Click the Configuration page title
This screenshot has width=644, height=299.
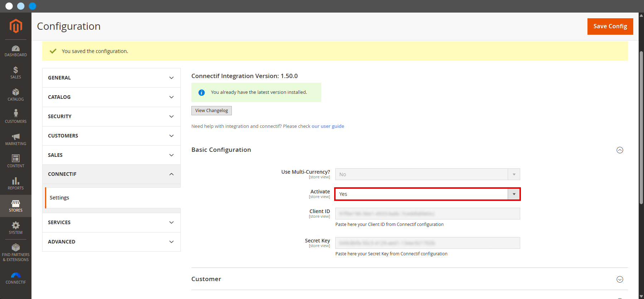click(x=69, y=26)
